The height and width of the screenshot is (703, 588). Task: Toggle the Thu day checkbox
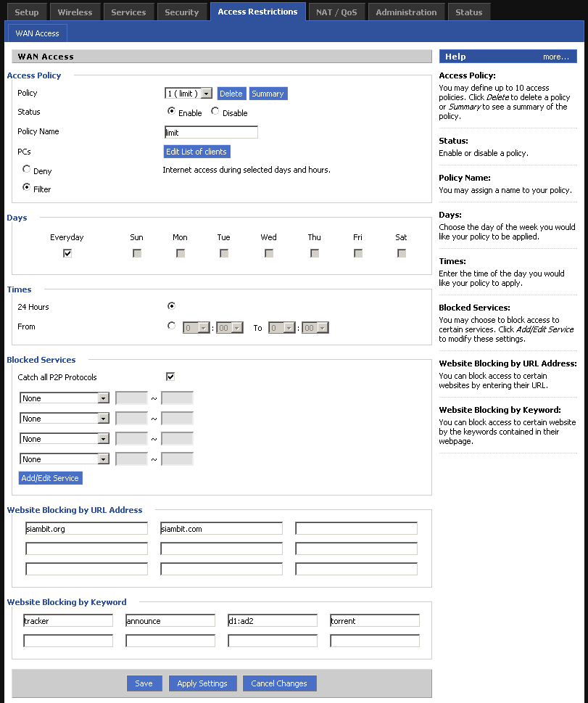(315, 253)
